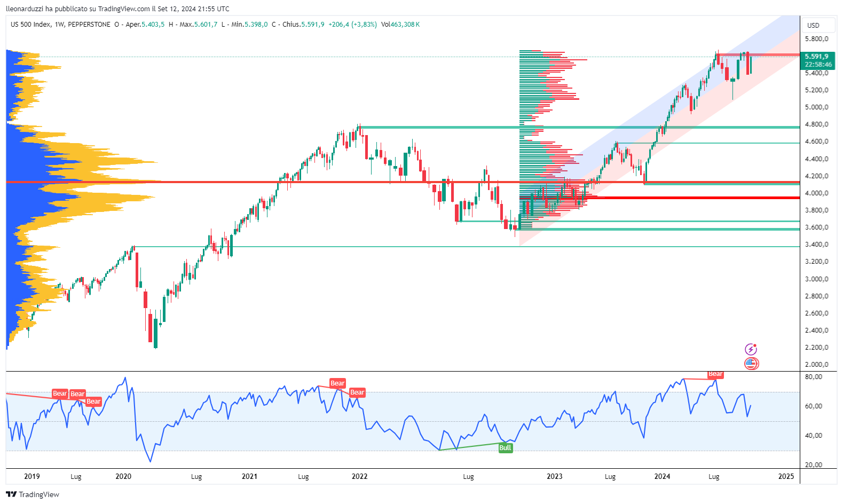The image size is (843, 504).
Task: Click the RSI axis label 40,00
Action: coord(814,436)
